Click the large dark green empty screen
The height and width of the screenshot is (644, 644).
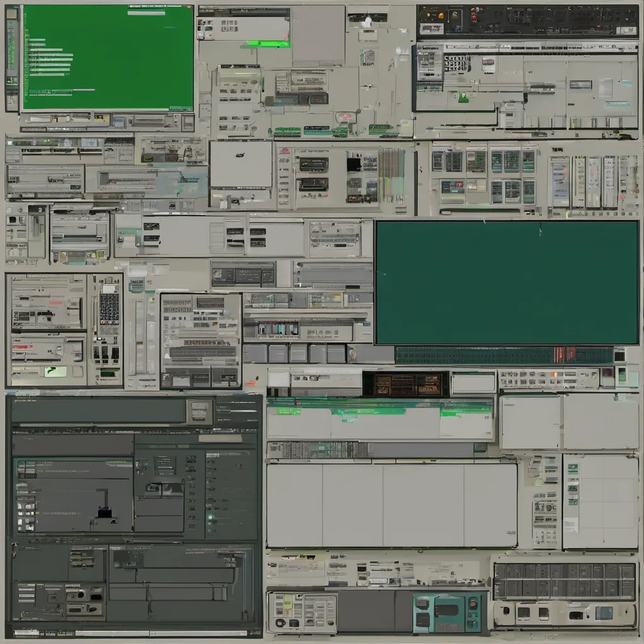point(507,282)
